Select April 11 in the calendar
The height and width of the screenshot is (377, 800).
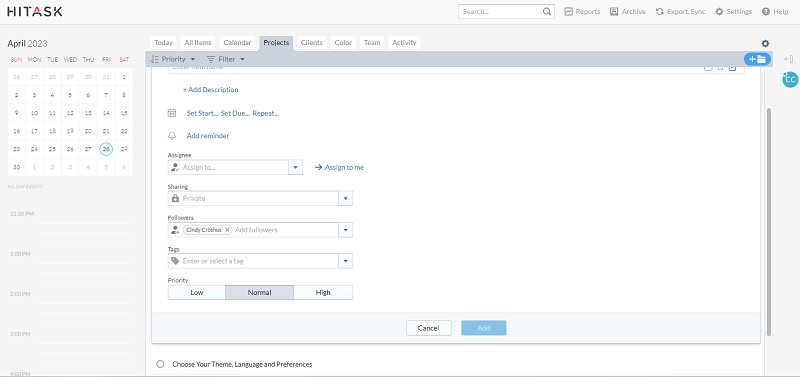(x=53, y=113)
